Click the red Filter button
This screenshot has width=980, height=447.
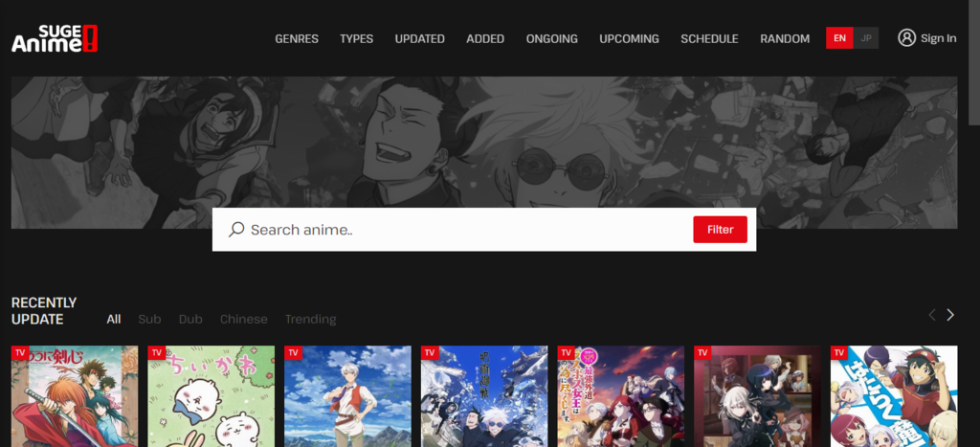[x=720, y=230]
